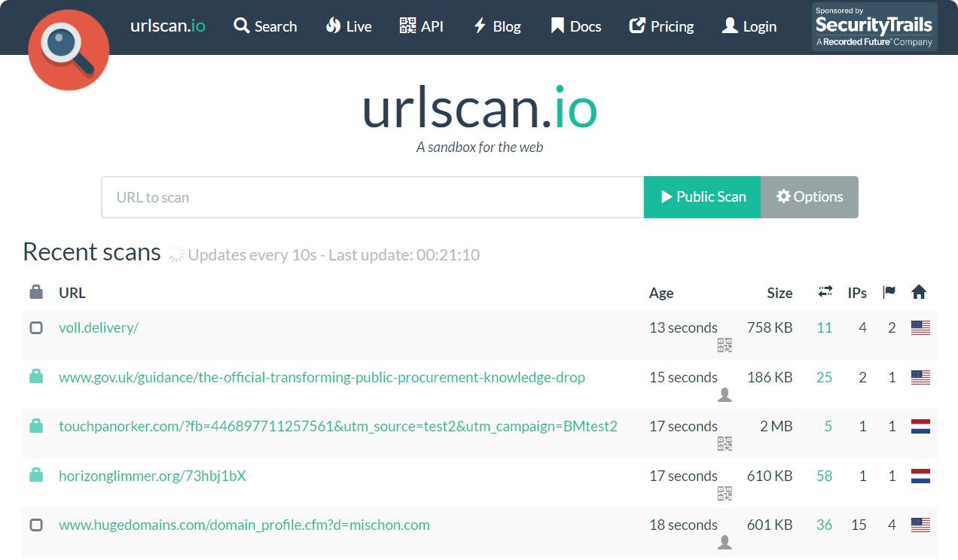This screenshot has height=560, width=958.
Task: Go to the Login page
Action: (749, 26)
